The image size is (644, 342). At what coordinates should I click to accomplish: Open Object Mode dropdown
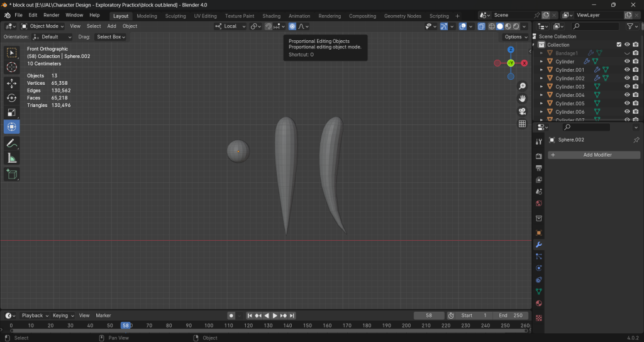42,26
